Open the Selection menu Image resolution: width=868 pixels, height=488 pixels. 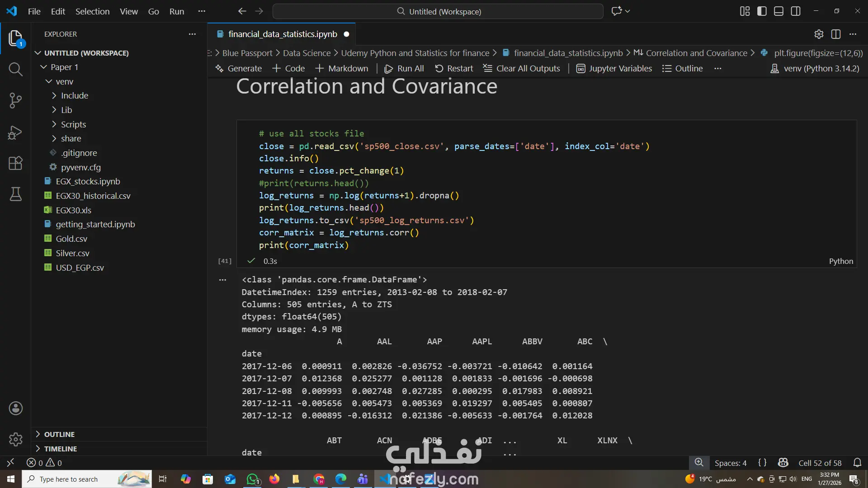click(x=92, y=11)
